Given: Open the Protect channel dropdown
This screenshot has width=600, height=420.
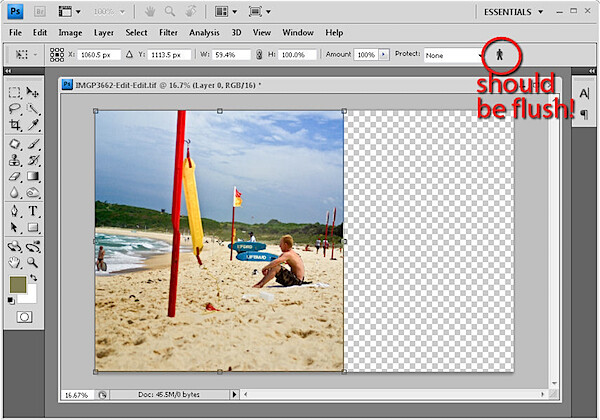Looking at the screenshot, I should (x=453, y=55).
